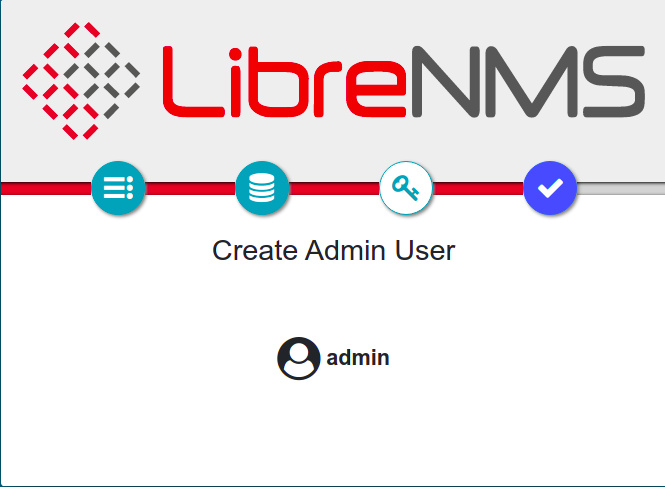
Task: Click the word "User" in the page heading
Action: click(426, 250)
